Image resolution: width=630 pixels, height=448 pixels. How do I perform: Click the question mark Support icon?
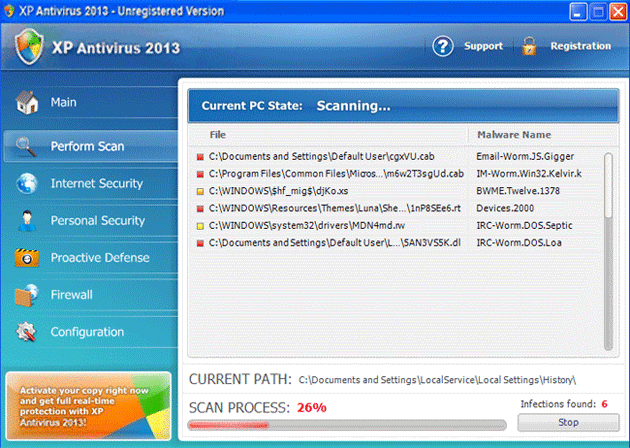(x=443, y=46)
